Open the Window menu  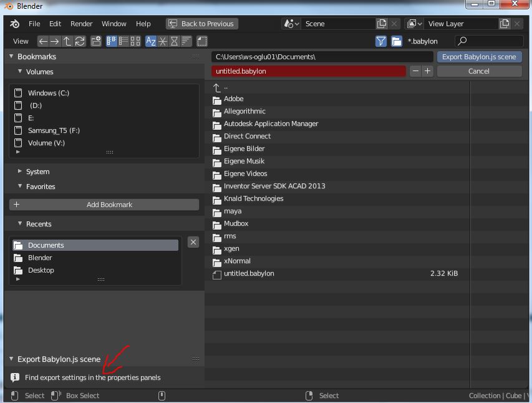coord(114,24)
